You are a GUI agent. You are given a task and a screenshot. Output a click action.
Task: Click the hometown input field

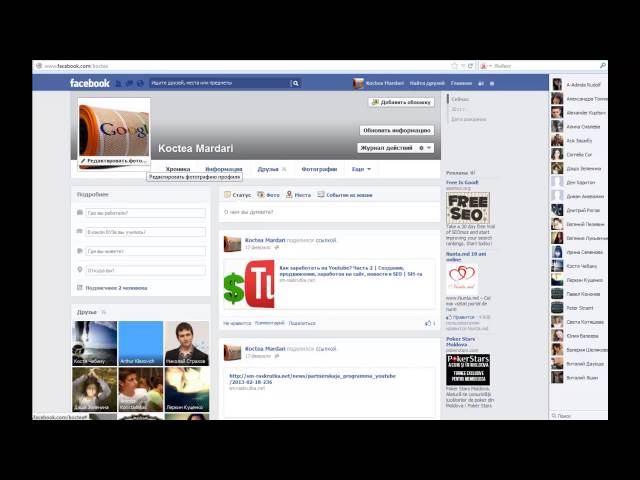[146, 270]
